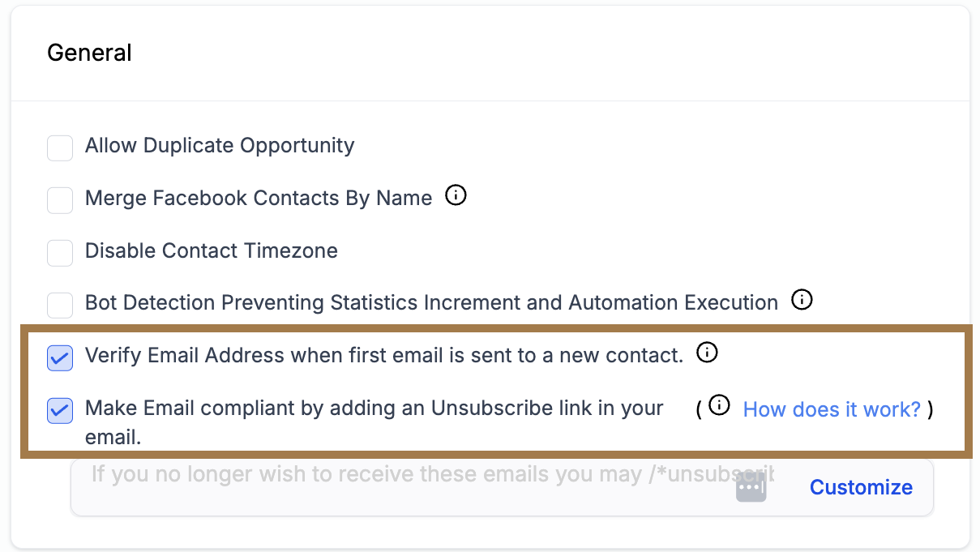Click the info icon next to Bot Detection
The image size is (980, 552).
coord(802,301)
